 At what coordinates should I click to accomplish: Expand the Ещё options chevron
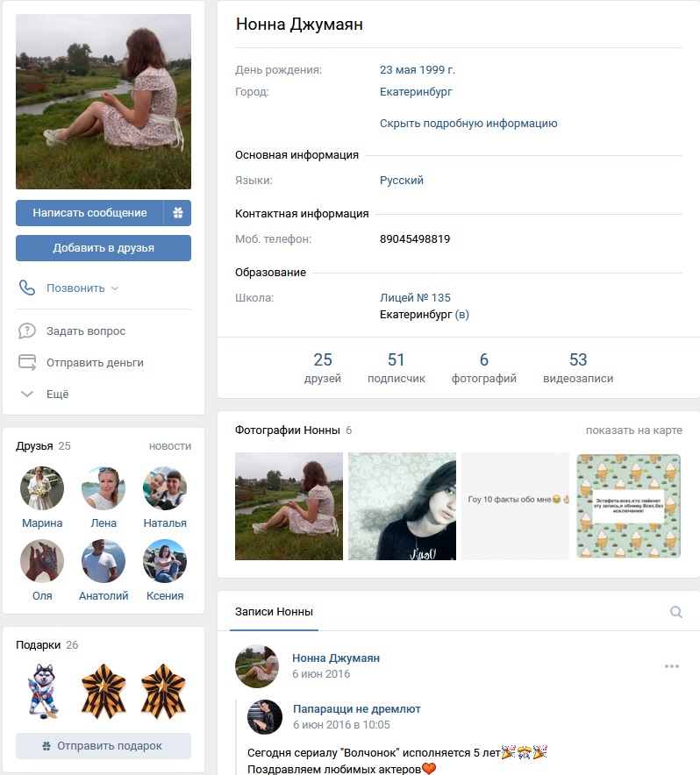[x=26, y=394]
